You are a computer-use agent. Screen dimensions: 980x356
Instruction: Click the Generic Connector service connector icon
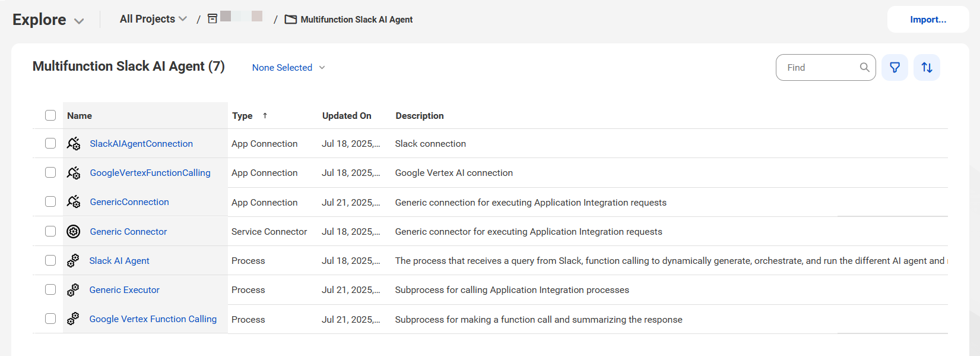tap(74, 231)
